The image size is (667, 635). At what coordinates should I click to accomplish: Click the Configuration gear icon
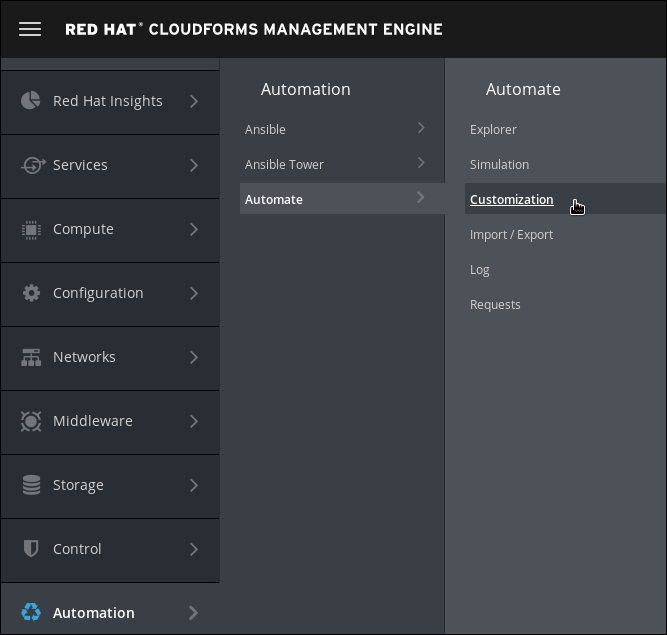[31, 293]
